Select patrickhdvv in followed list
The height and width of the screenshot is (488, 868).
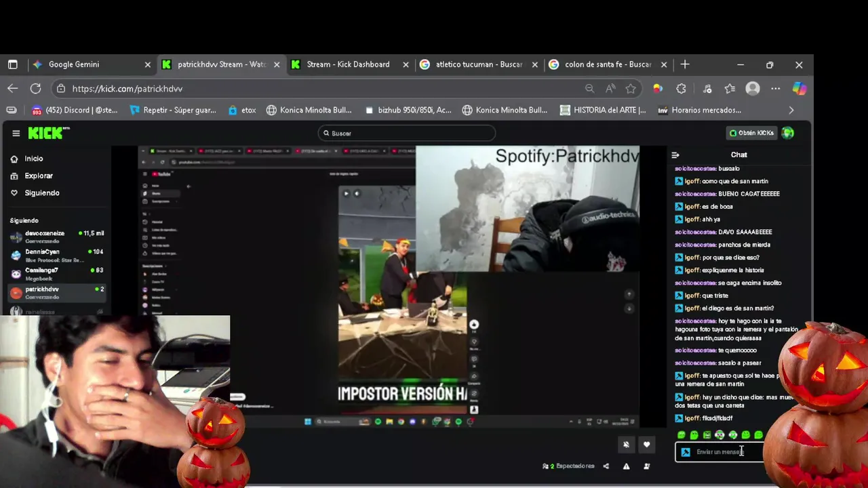pyautogui.click(x=57, y=292)
